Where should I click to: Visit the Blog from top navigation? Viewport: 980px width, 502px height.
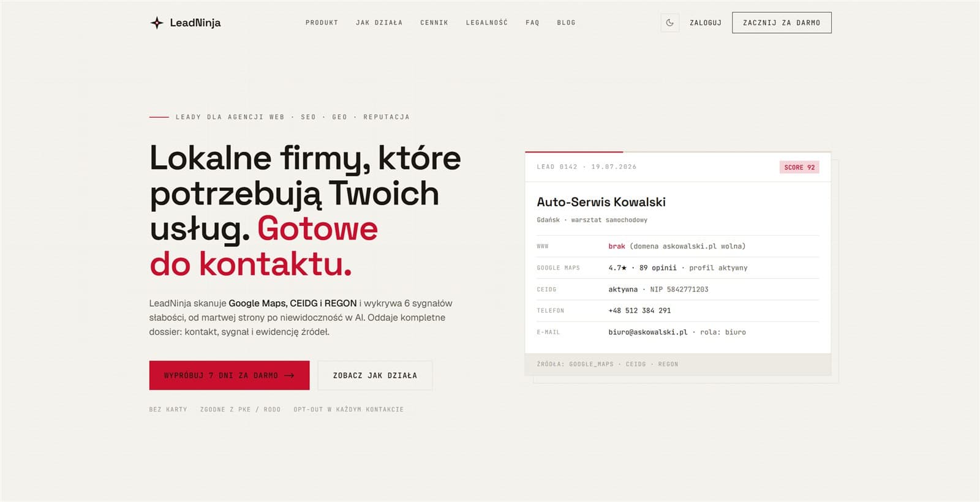point(566,23)
